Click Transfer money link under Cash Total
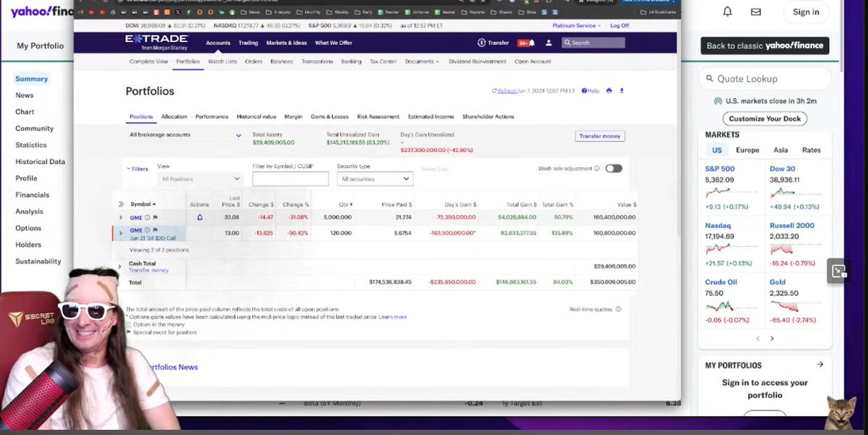The width and height of the screenshot is (868, 435). 148,271
